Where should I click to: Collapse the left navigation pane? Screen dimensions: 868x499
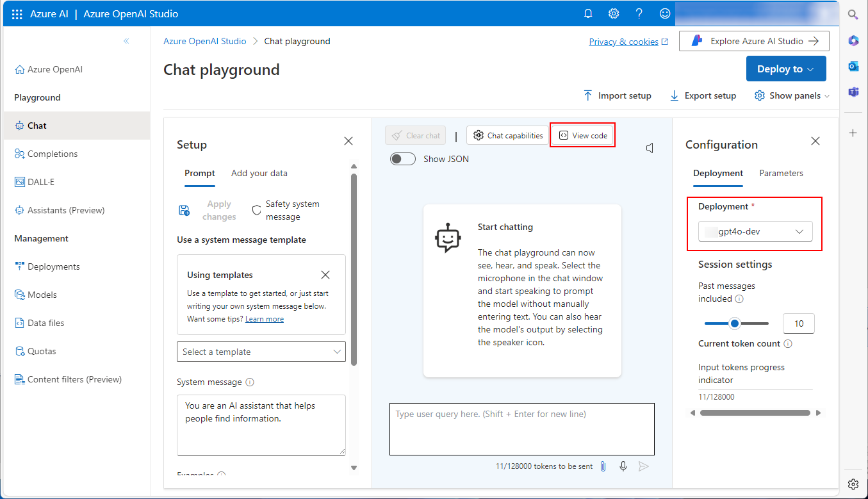point(126,41)
